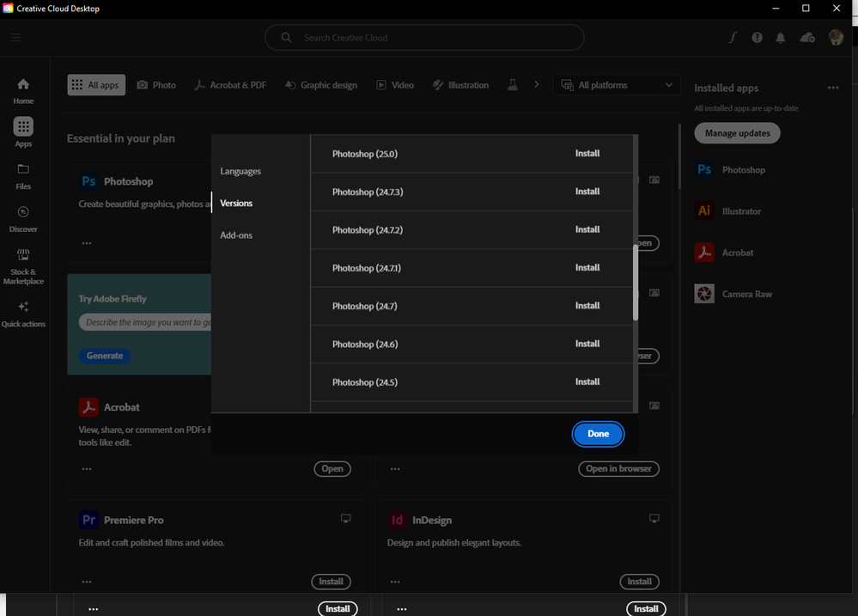
Task: Go to Home in sidebar
Action: 23,91
